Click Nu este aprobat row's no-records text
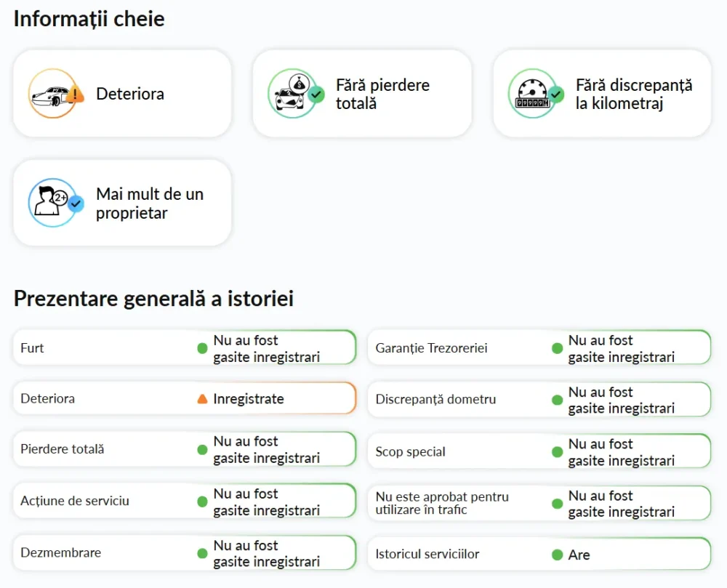This screenshot has height=588, width=727. tap(622, 504)
